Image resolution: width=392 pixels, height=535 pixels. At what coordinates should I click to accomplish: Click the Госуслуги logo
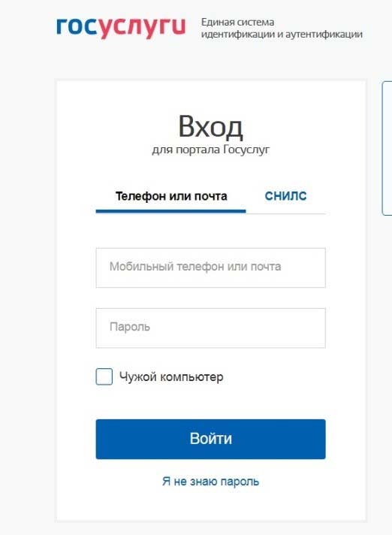pyautogui.click(x=121, y=27)
